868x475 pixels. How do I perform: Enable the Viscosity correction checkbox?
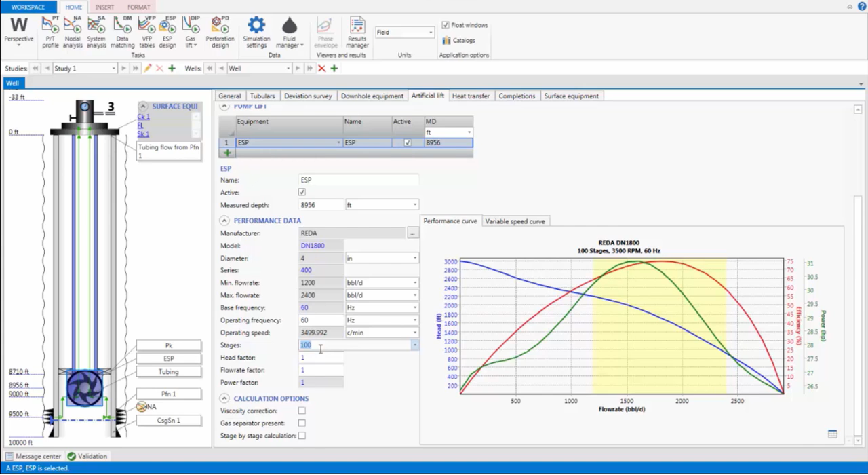302,411
